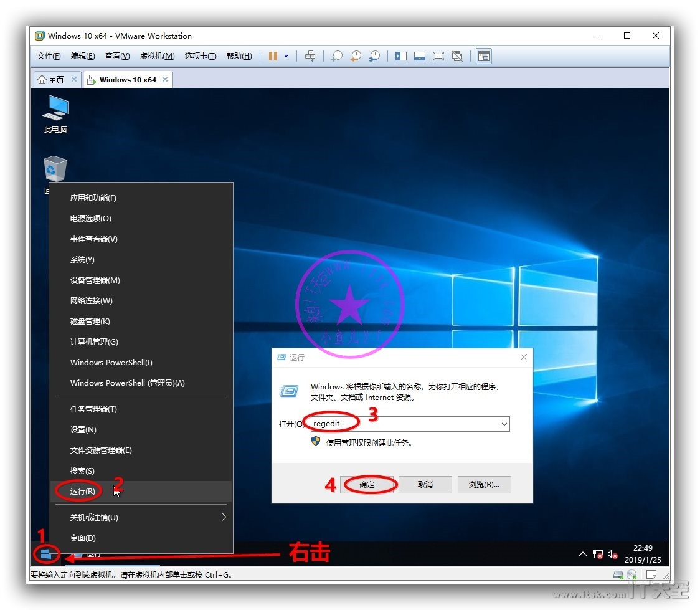
Task: Click the shield icon beside the admin-rights notice
Action: pyautogui.click(x=316, y=442)
